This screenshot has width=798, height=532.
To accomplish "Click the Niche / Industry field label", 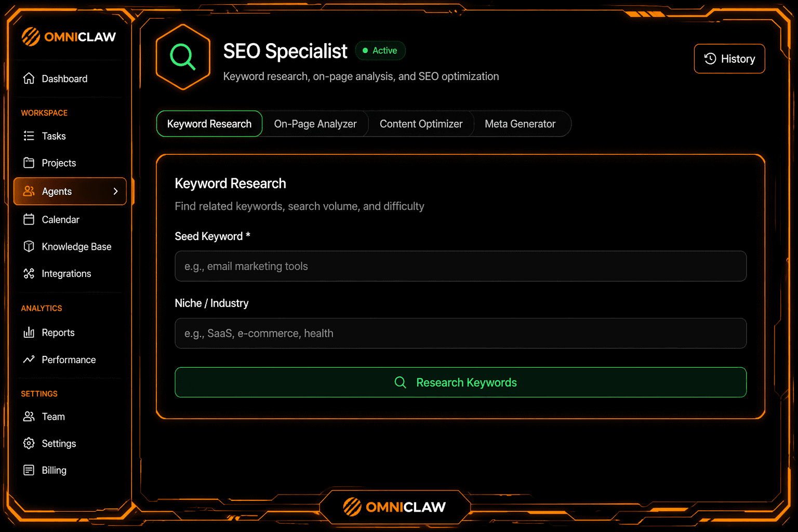I will tap(211, 303).
